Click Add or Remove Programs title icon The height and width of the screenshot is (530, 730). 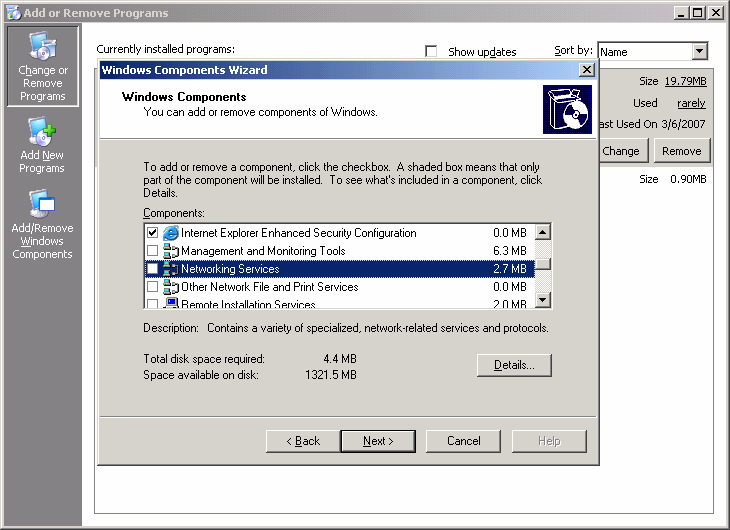click(x=14, y=13)
